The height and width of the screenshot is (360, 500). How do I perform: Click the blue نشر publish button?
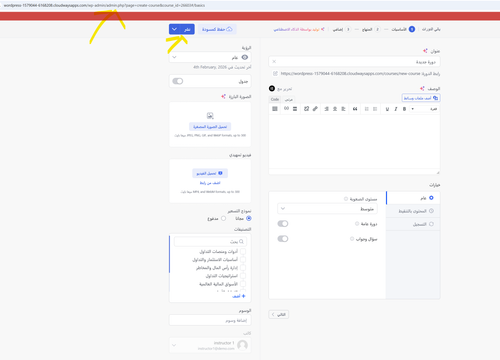point(187,29)
